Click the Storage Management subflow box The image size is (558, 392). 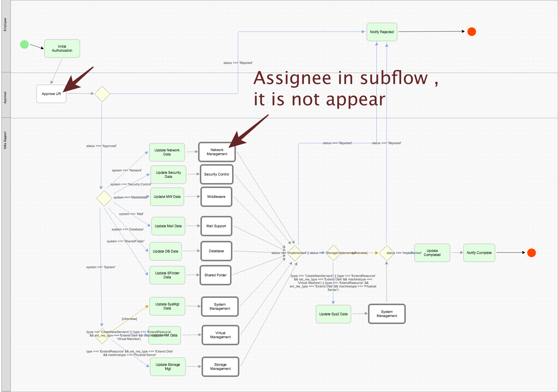tap(220, 367)
